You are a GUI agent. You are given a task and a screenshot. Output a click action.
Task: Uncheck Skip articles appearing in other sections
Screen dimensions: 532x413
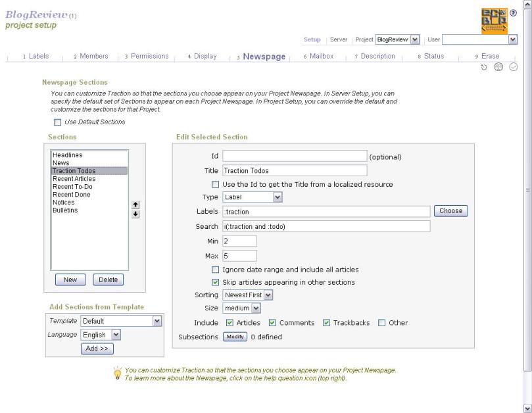pos(215,282)
